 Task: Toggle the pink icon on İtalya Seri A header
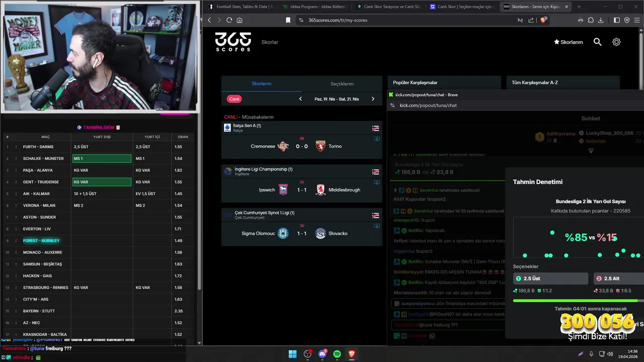coord(375,128)
